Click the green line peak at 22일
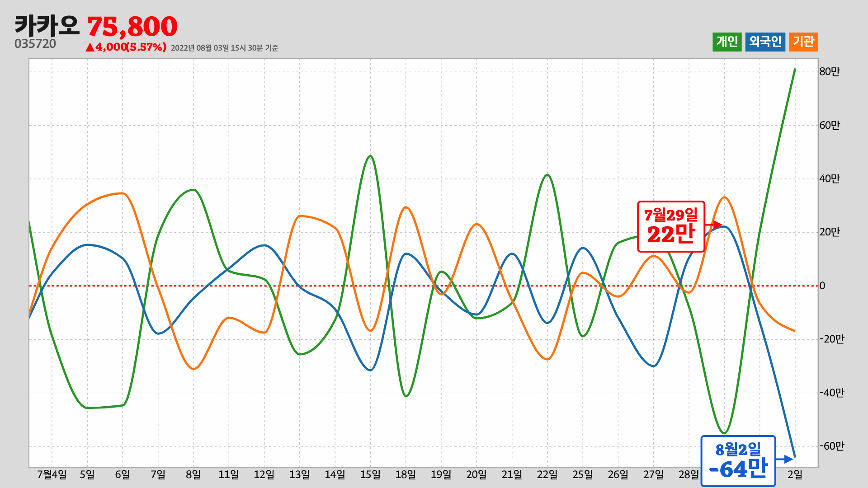 [x=547, y=175]
